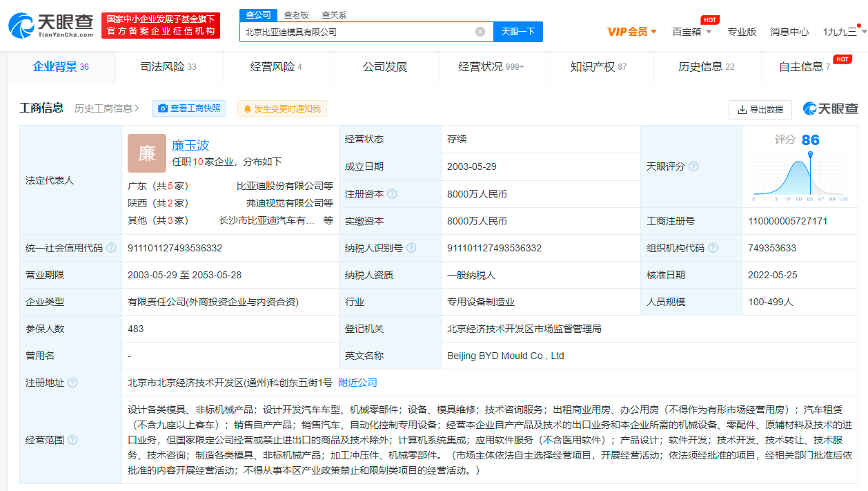This screenshot has height=491, width=868.
Task: Click the English name Beijing BYD Mould Co., Ltd
Action: click(506, 356)
